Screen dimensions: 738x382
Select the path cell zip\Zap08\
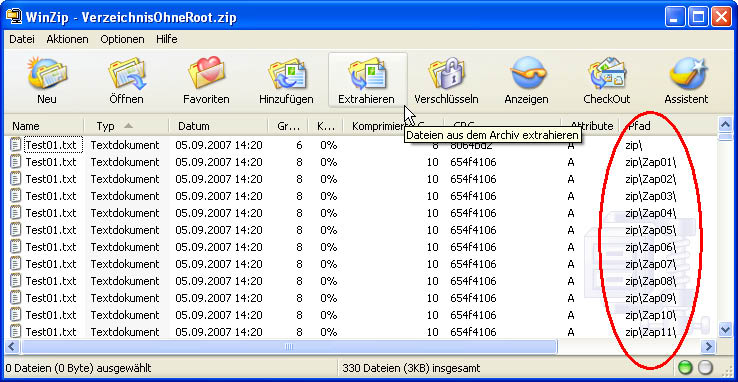click(x=651, y=281)
